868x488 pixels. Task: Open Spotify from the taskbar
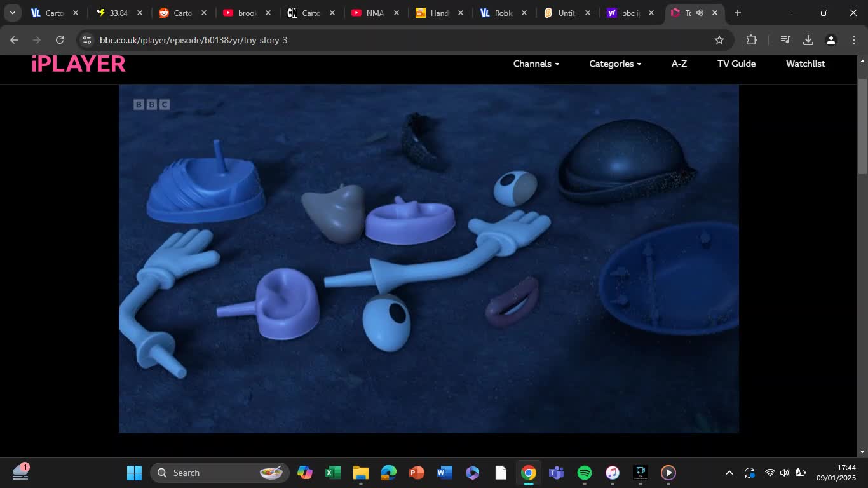pyautogui.click(x=585, y=473)
